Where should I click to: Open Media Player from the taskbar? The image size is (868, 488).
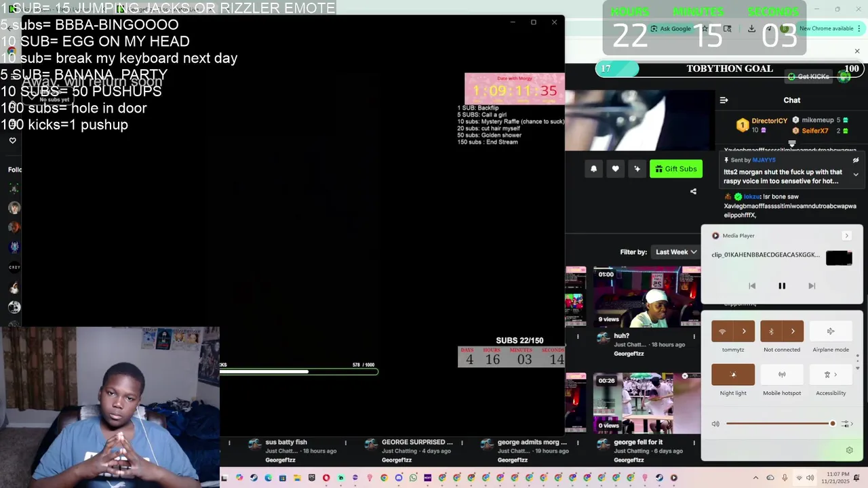(674, 478)
